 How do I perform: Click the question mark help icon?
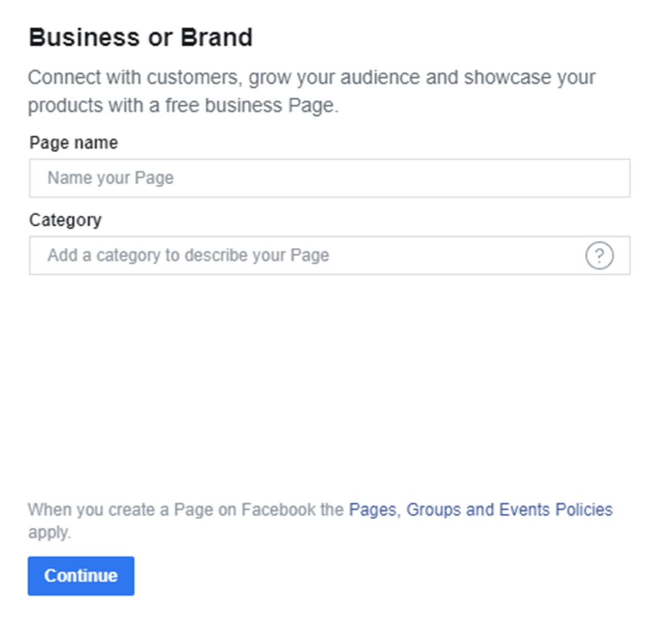[x=599, y=256]
